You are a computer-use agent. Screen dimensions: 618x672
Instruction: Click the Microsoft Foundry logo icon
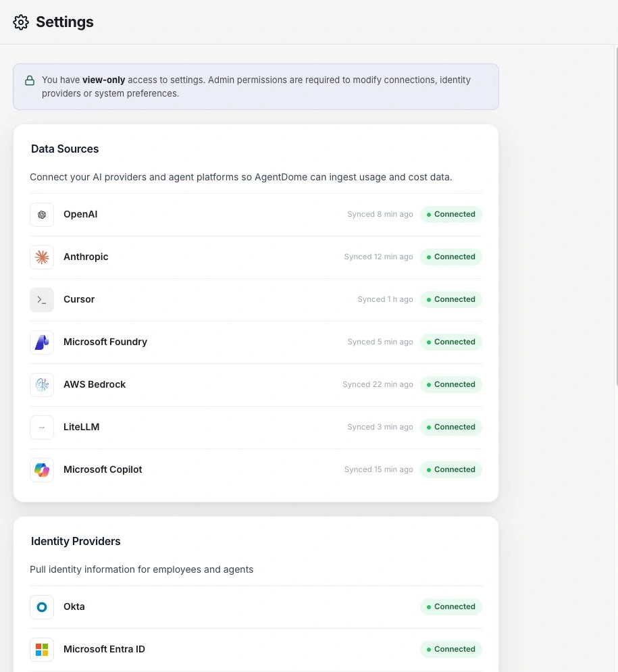[x=42, y=342]
